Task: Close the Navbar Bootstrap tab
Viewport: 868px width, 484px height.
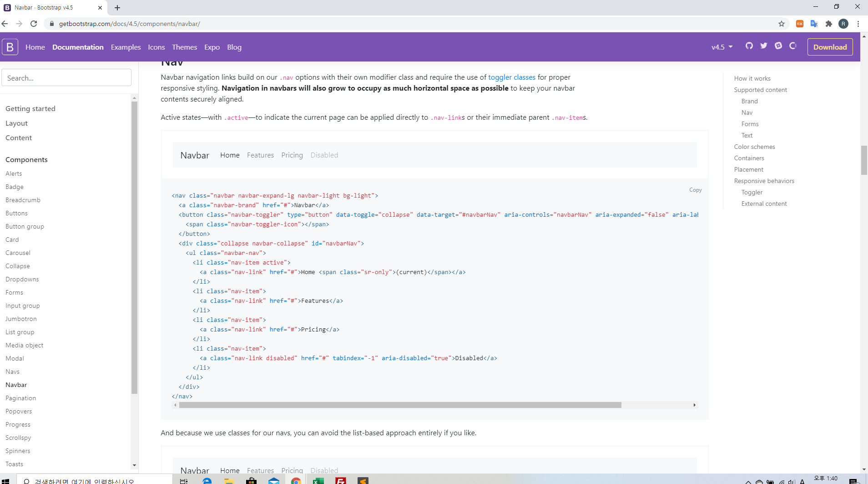Action: click(x=100, y=8)
